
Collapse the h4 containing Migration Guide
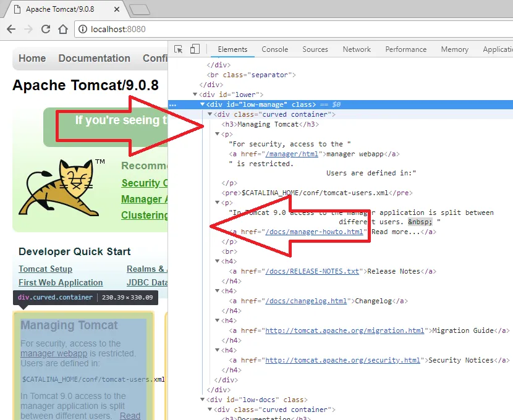(217, 321)
